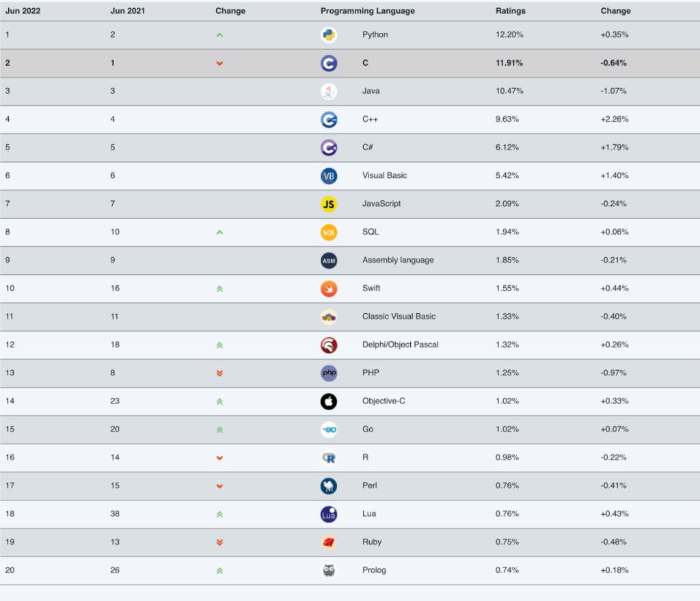Click the Objective-C apple icon
The width and height of the screenshot is (700, 601).
pos(329,401)
